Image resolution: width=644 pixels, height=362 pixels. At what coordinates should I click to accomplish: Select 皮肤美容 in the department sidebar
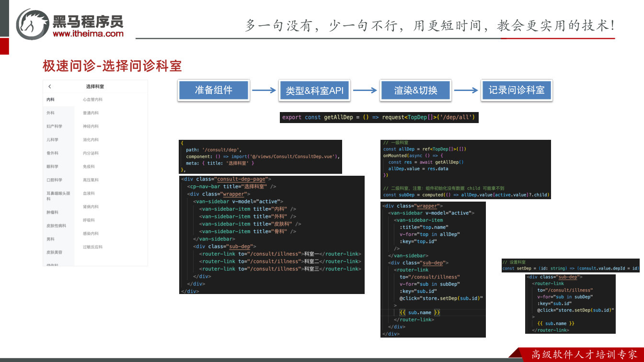(x=54, y=252)
